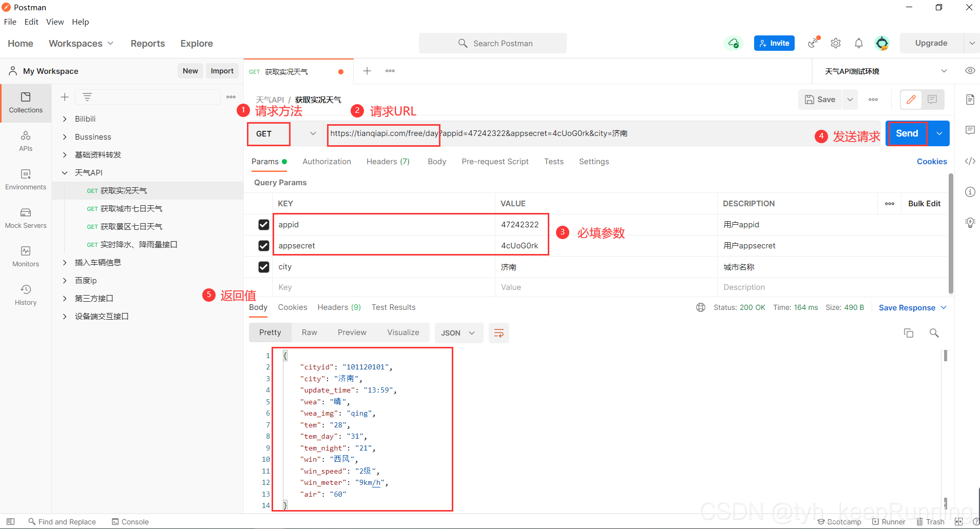The width and height of the screenshot is (980, 529).
Task: Click the collections filter icon
Action: [x=87, y=97]
